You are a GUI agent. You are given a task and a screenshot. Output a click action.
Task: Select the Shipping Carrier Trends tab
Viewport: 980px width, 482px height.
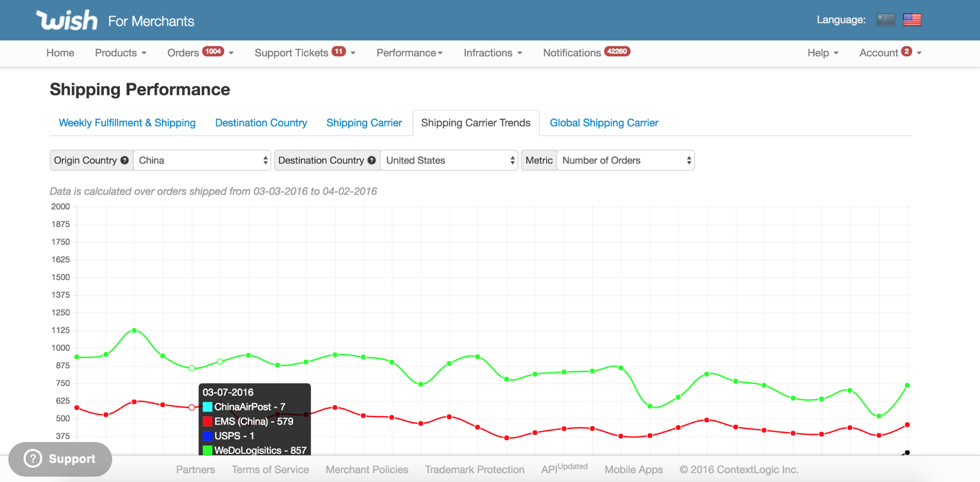[x=476, y=123]
